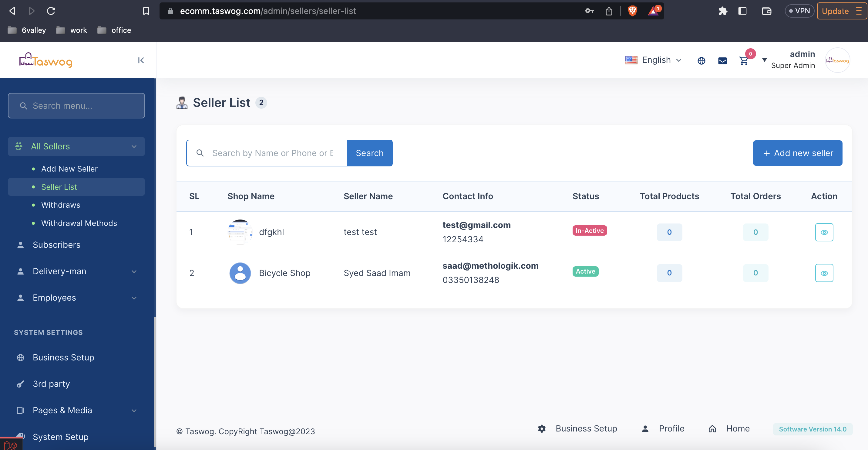Open the mail envelope icon
868x450 pixels.
[722, 61]
